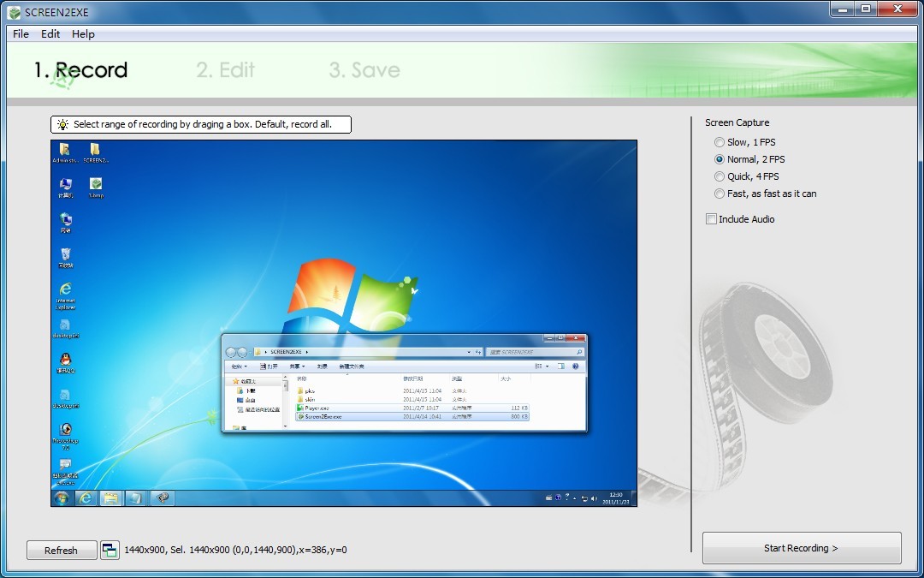924x578 pixels.
Task: Click Start Recording button
Action: tap(801, 548)
